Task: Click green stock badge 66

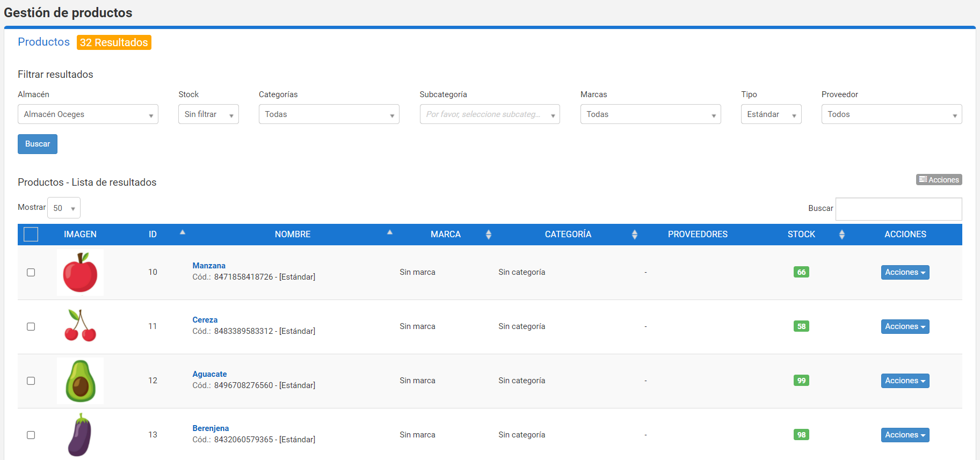Action: pyautogui.click(x=801, y=272)
